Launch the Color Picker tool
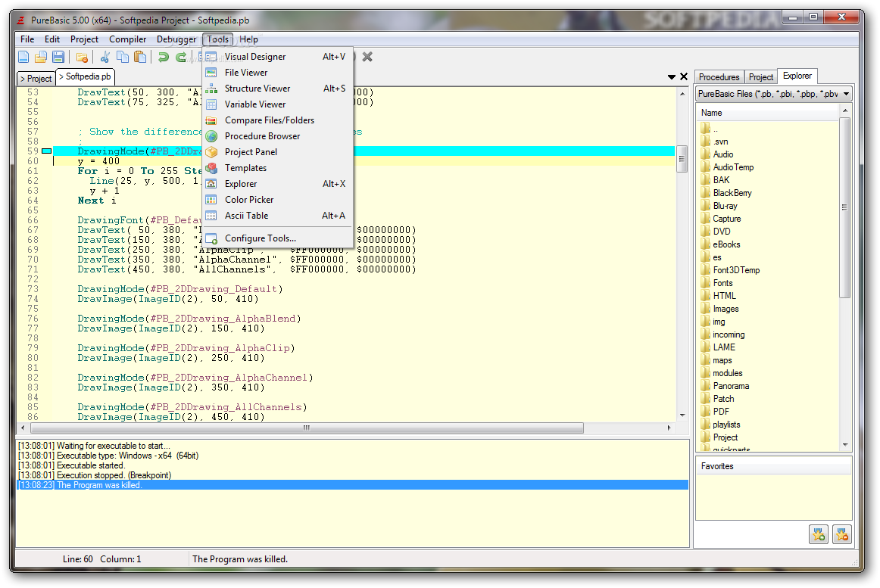Screen dimensions: 880x588 point(277,200)
